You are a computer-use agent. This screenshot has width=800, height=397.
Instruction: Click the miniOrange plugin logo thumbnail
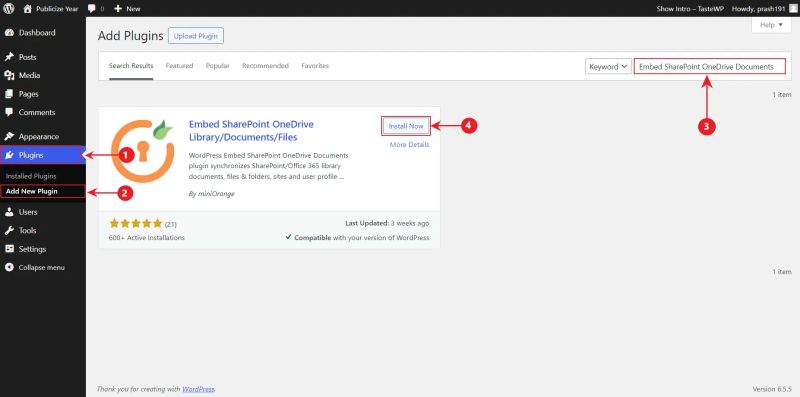pyautogui.click(x=143, y=151)
